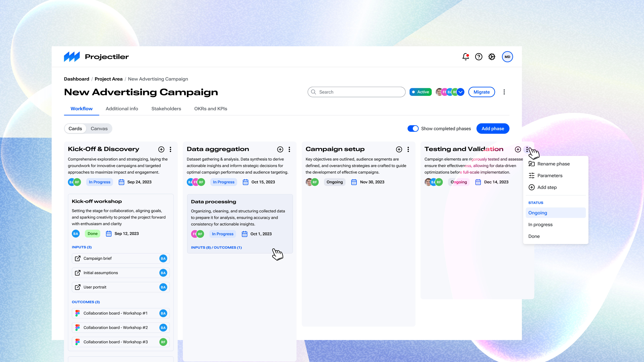Open the OKRs and KPIs tab
The image size is (644, 362).
click(x=211, y=109)
